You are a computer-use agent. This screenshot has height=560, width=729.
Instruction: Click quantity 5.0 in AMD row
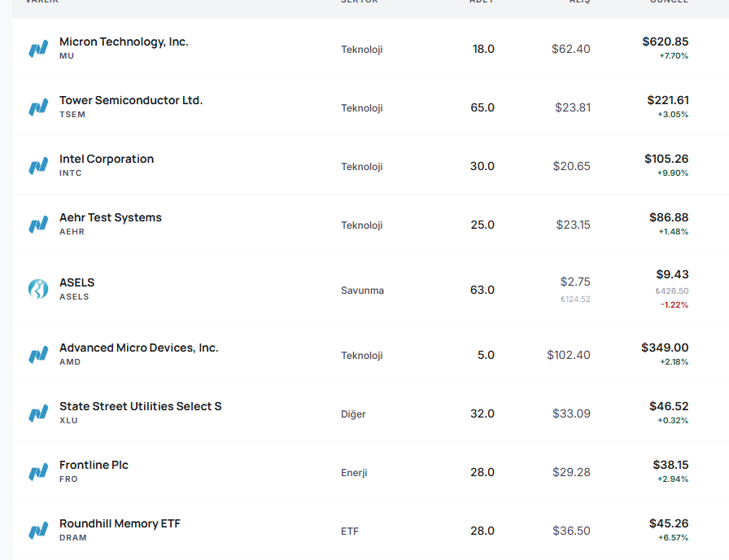coord(486,355)
